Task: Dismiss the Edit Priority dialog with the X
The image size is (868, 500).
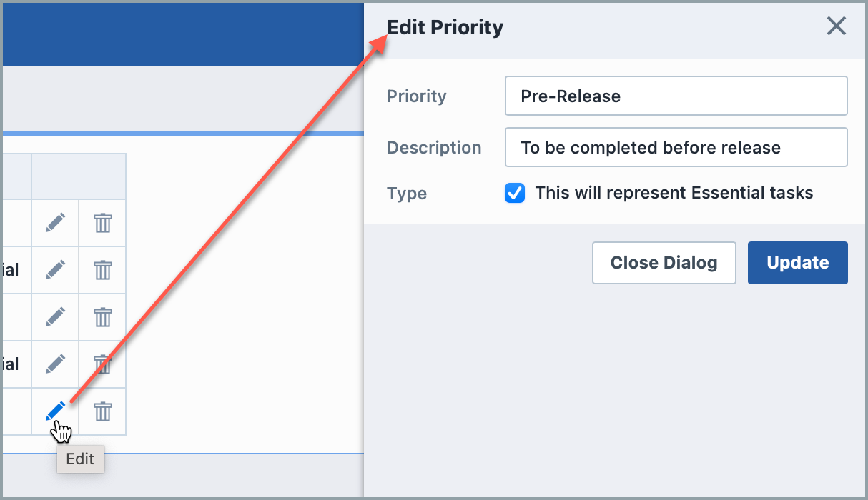Action: 836,26
